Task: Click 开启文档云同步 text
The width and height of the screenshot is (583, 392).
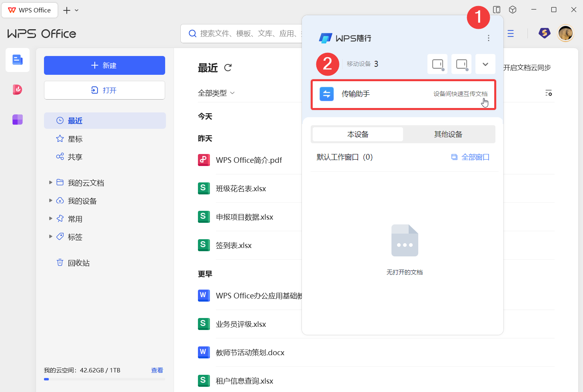Action: click(x=527, y=68)
